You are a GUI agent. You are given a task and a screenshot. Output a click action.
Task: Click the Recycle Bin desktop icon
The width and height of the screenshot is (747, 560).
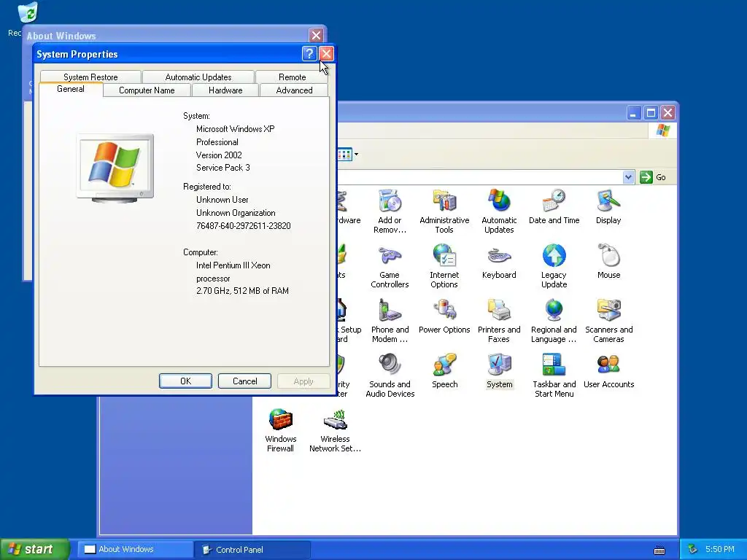point(28,12)
